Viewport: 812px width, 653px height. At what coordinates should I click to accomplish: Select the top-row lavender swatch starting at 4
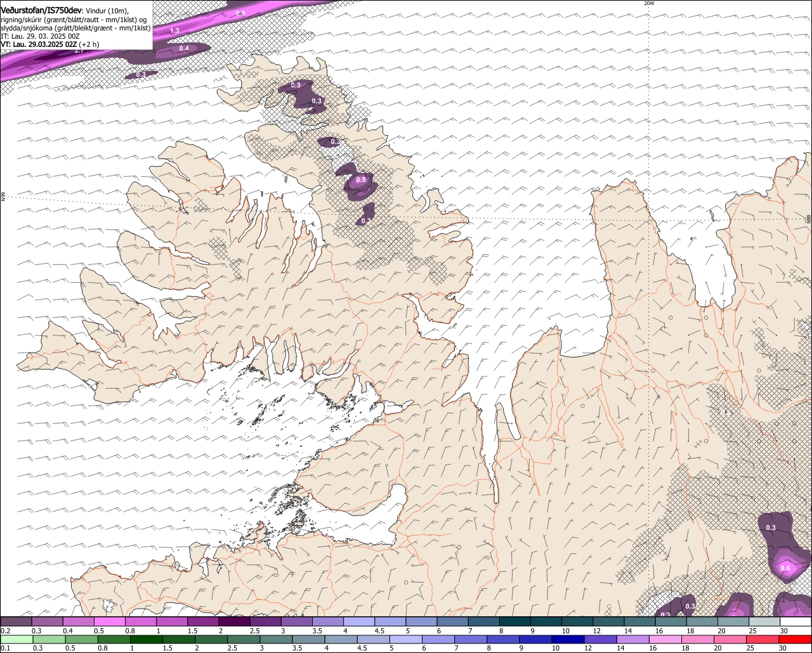tap(359, 621)
